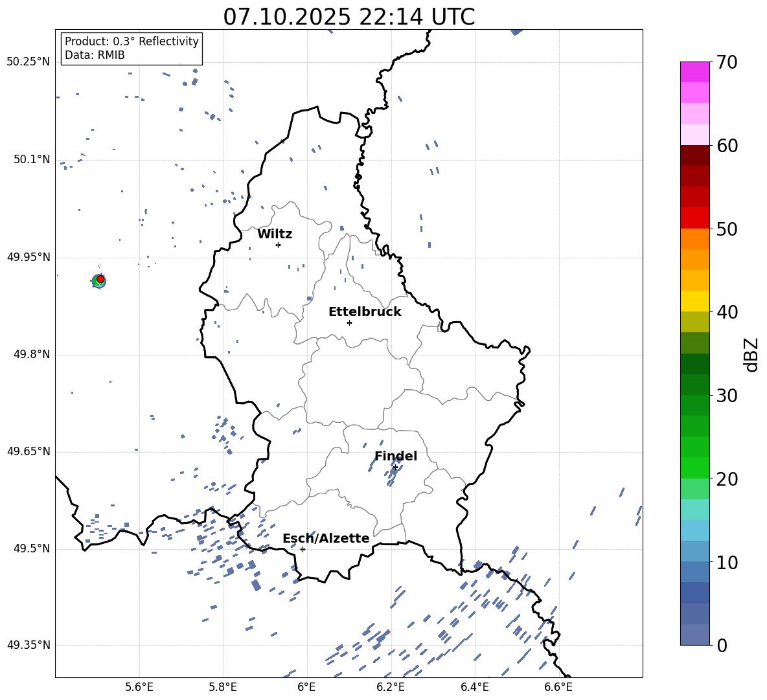The image size is (767, 700).
Task: Click the 6.2°E longitude label
Action: click(391, 688)
